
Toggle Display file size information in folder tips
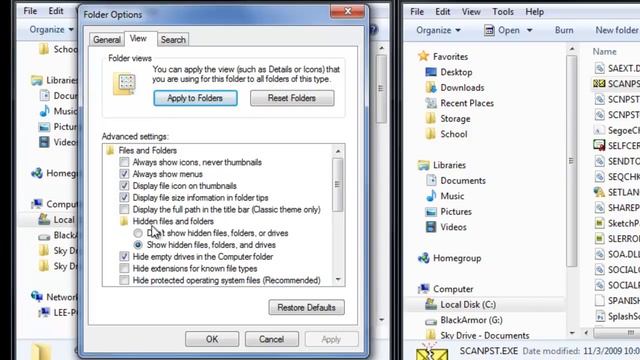tap(124, 198)
